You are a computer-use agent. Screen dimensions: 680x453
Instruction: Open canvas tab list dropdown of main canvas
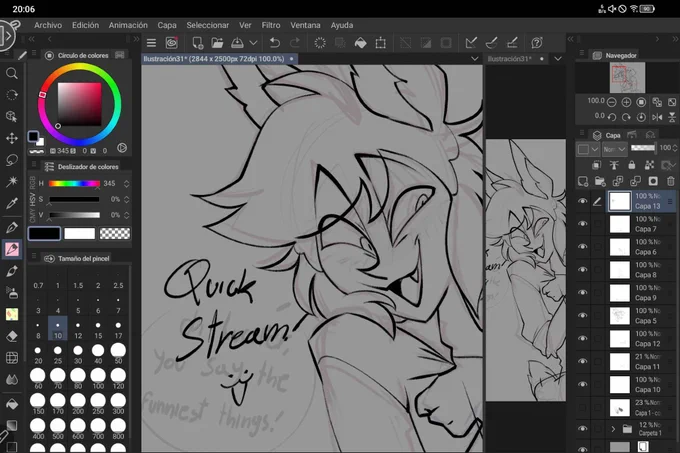coord(475,59)
